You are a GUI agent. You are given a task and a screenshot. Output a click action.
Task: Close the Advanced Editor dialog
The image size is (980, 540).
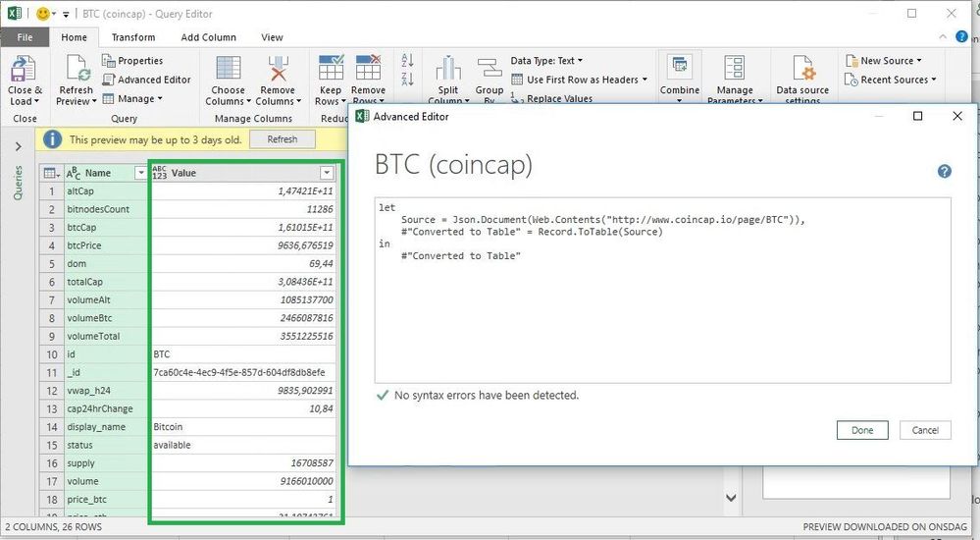[956, 117]
